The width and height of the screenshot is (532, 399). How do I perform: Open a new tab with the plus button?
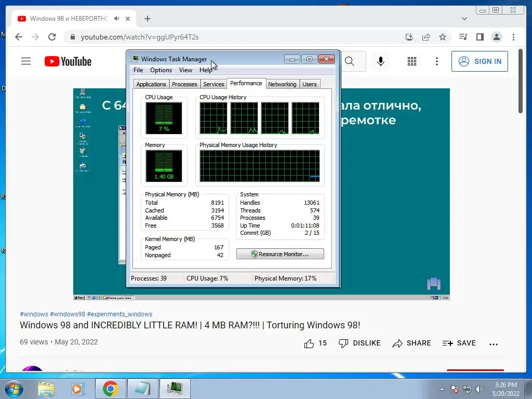click(x=147, y=19)
